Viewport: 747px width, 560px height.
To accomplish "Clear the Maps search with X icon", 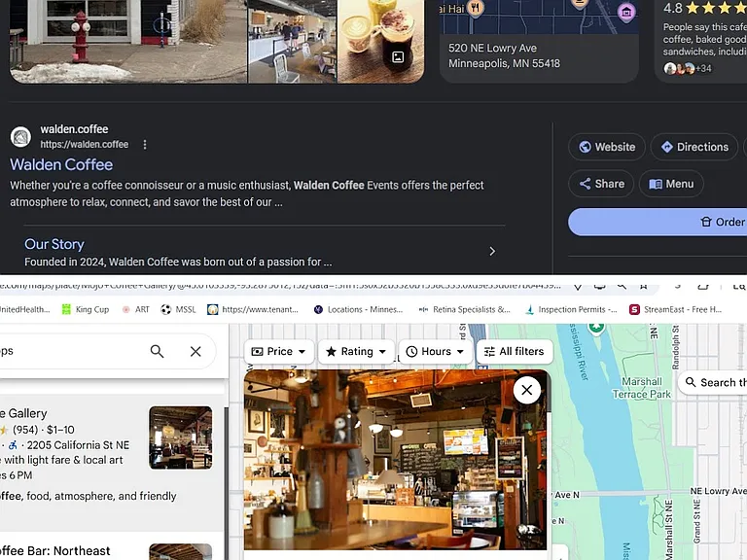I will tap(196, 351).
